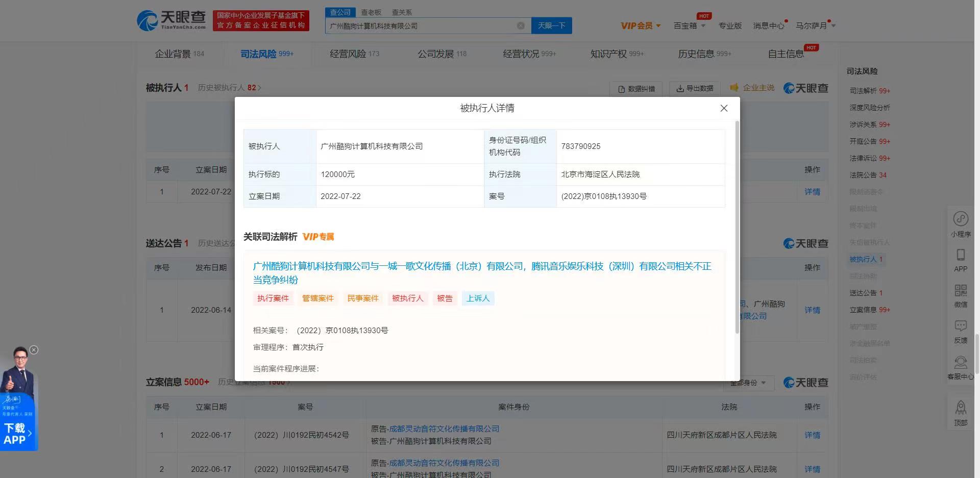This screenshot has width=980, height=478.
Task: Open the 经营风险 tab
Action: point(354,54)
